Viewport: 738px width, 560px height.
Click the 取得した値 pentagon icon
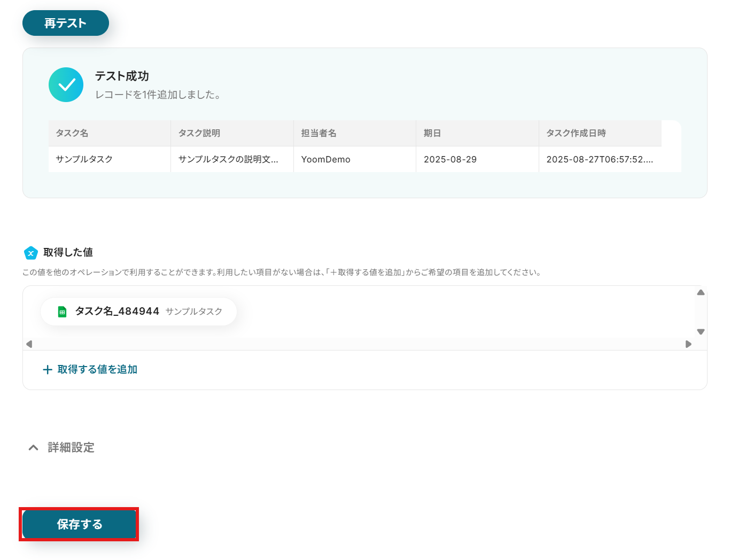(31, 253)
